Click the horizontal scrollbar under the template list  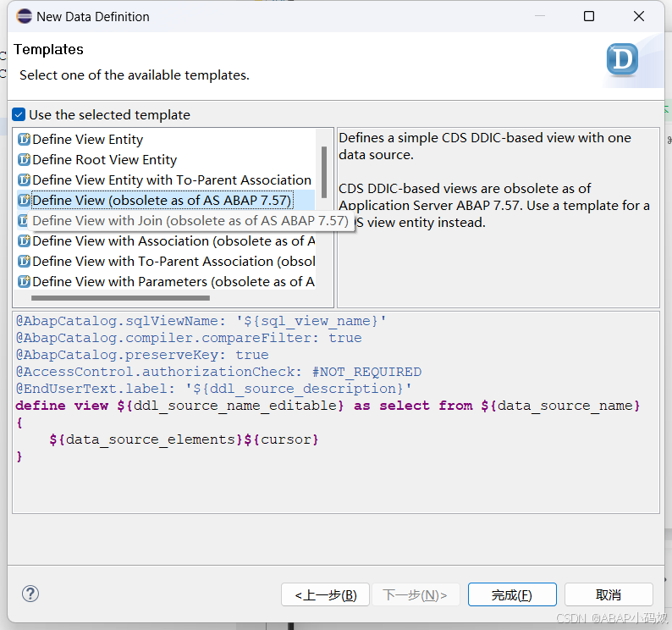(x=120, y=297)
